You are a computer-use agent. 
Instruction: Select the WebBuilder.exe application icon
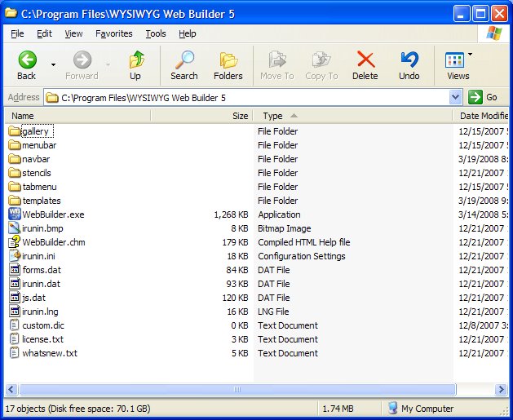tap(15, 214)
